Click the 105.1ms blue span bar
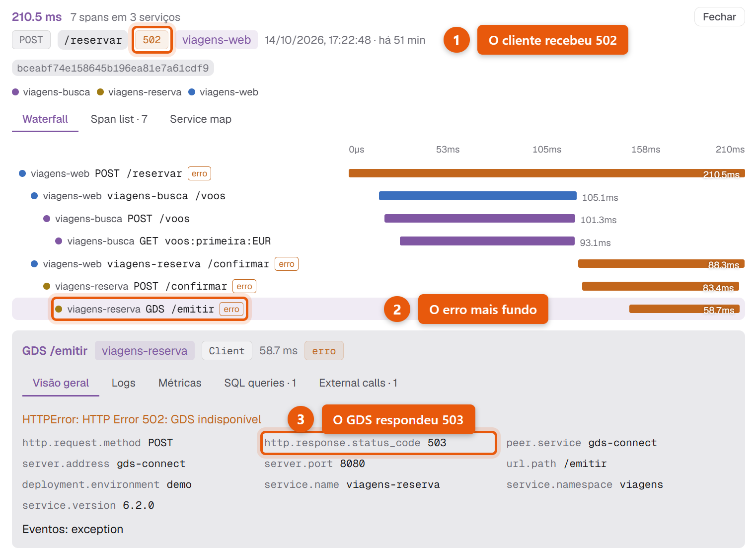This screenshot has height=555, width=756. (478, 196)
